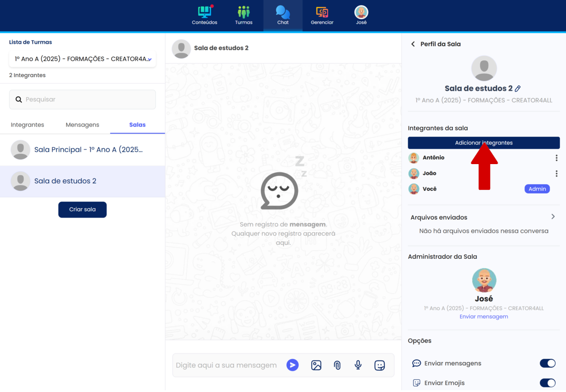Open the sticker emoji picker icon
The height and width of the screenshot is (392, 566).
point(380,365)
